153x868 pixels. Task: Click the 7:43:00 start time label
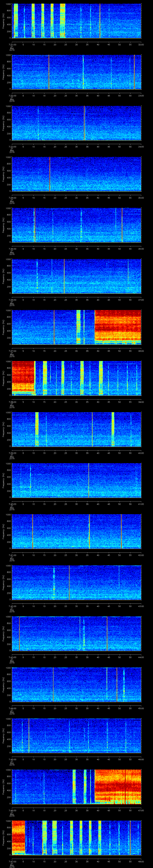tap(12, 657)
